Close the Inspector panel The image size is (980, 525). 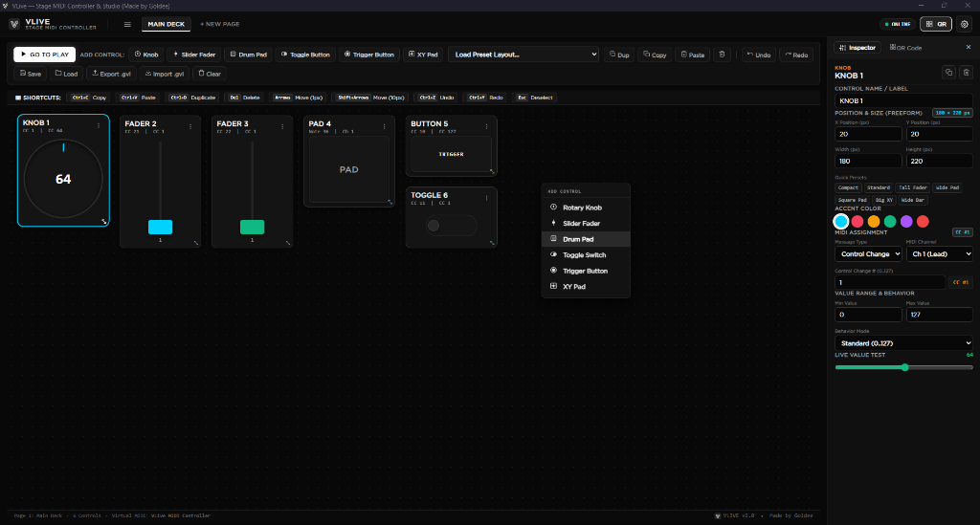coord(969,48)
